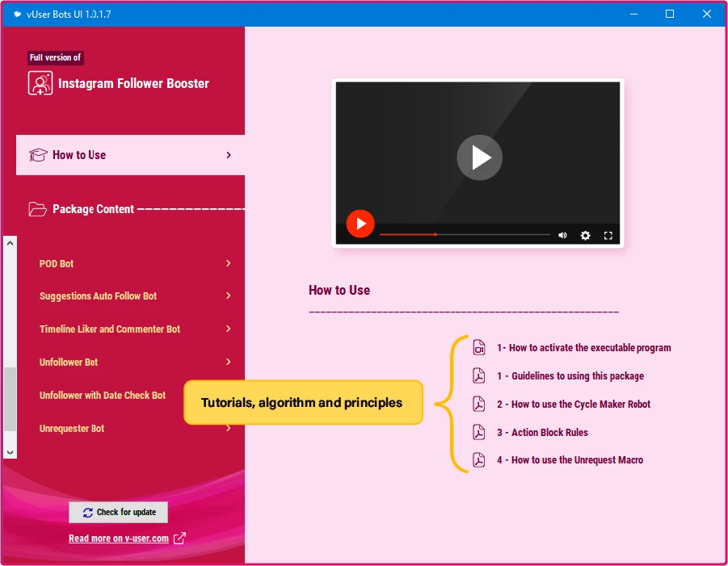Click the external link icon beside v-user.com
Viewport: 728px width, 566px height.
pyautogui.click(x=179, y=539)
